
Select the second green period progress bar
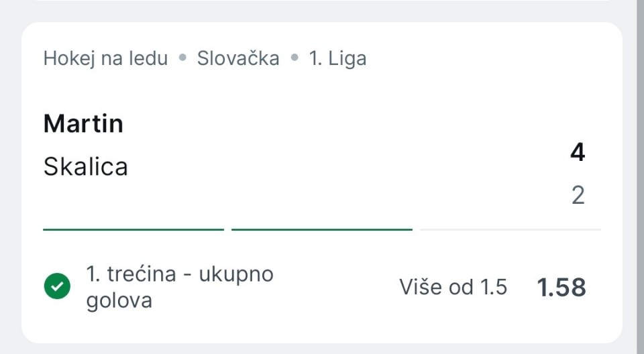[x=322, y=229]
